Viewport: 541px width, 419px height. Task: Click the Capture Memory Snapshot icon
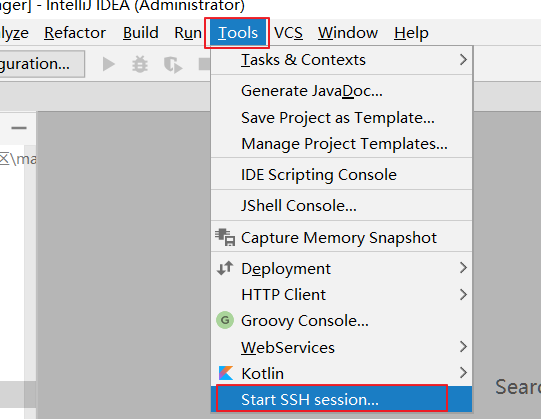pyautogui.click(x=225, y=237)
